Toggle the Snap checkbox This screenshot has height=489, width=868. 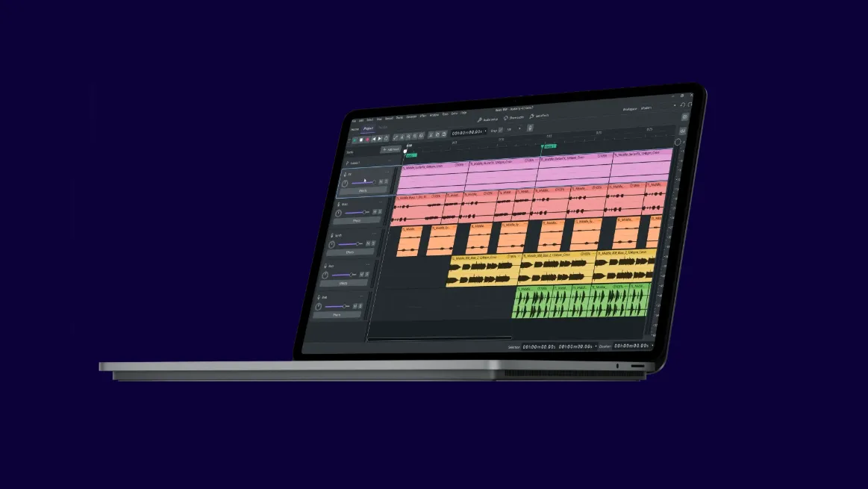(501, 130)
